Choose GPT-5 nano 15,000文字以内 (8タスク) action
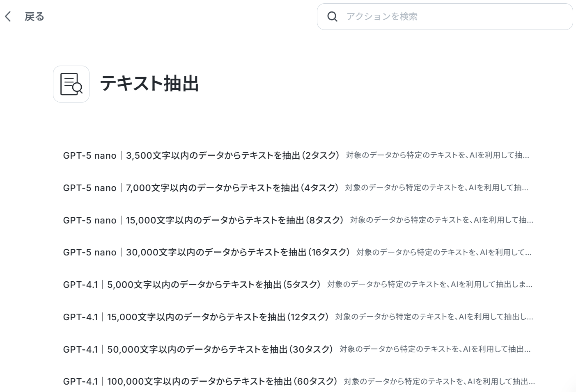 click(203, 220)
